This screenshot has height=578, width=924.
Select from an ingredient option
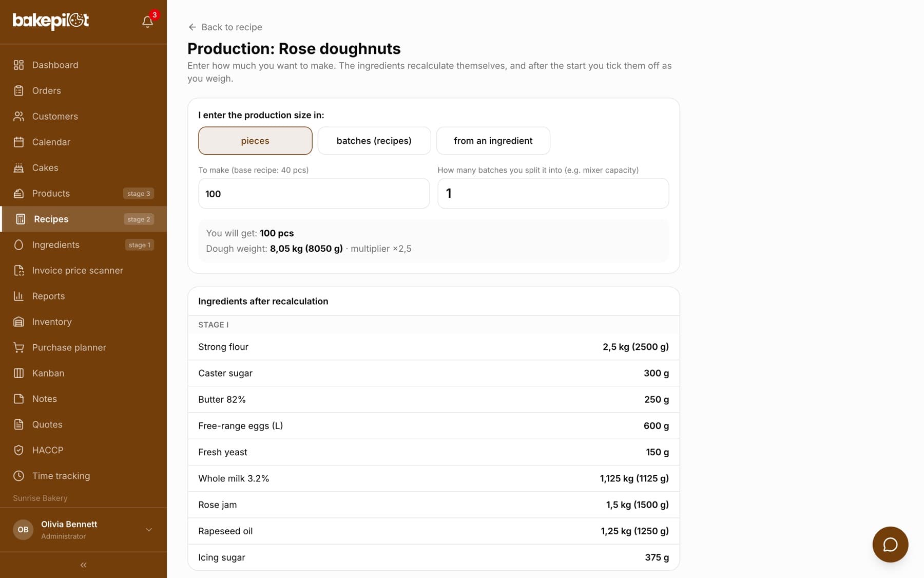coord(493,141)
